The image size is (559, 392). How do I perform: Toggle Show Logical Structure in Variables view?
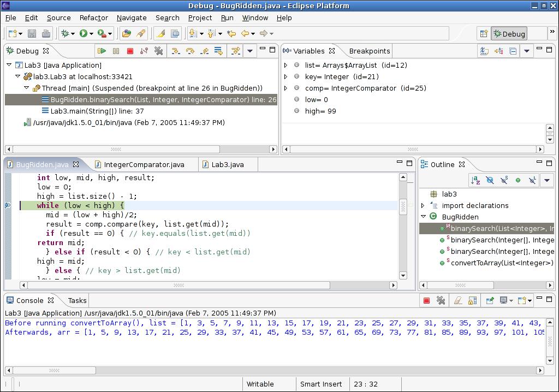click(499, 51)
